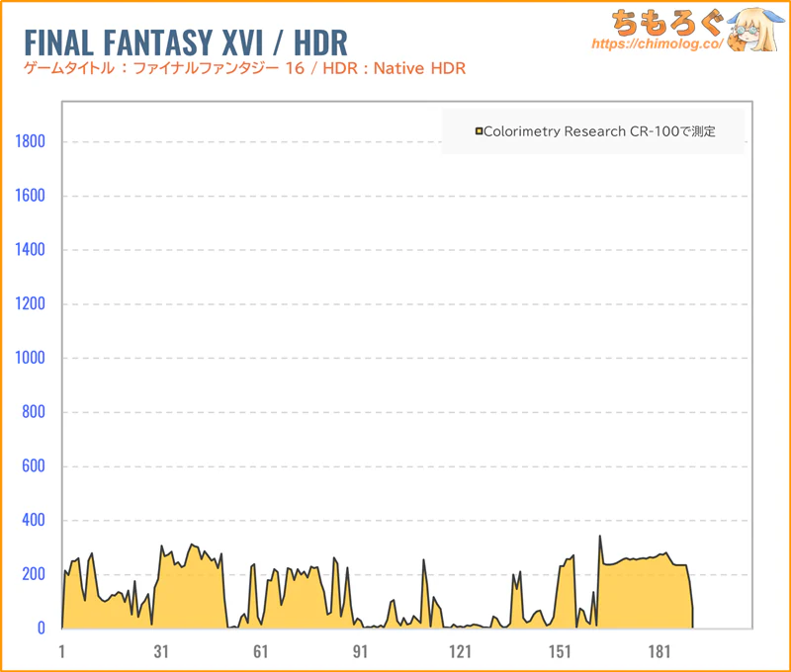Screen dimensions: 791x672
Task: Click the 61 x-axis tick label
Action: [261, 651]
